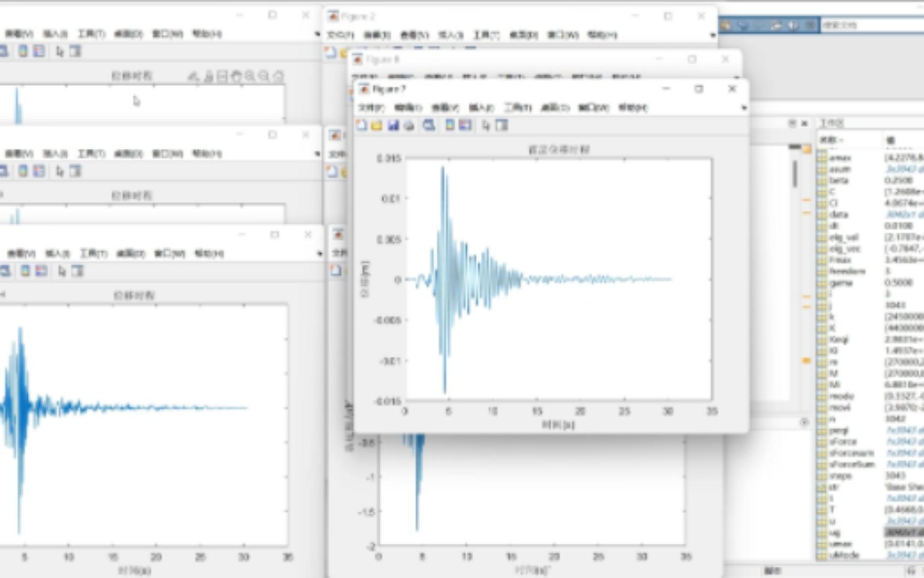
Task: Click Insert Colorbar icon in top-left figure window
Action: coord(23,51)
